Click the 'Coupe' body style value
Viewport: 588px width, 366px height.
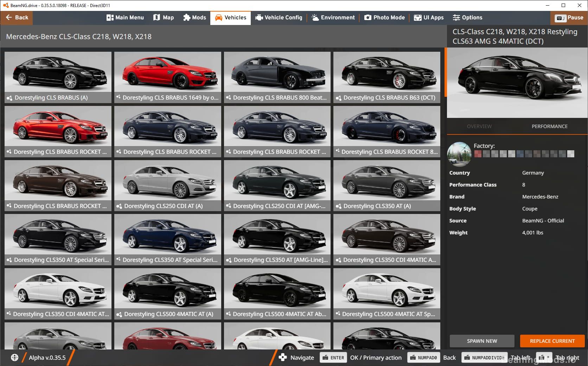coord(530,209)
